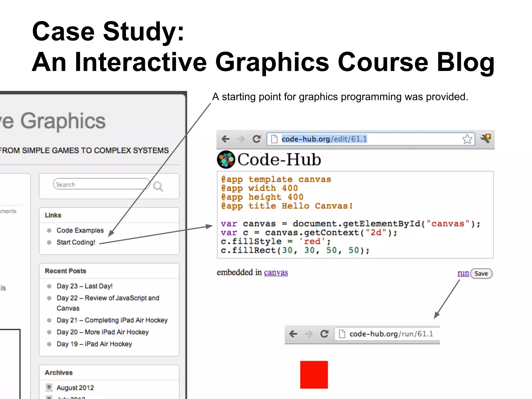Image resolution: width=532 pixels, height=399 pixels.
Task: Click the c.fillRect(30, 30, 50, 50) line
Action: 295,250
